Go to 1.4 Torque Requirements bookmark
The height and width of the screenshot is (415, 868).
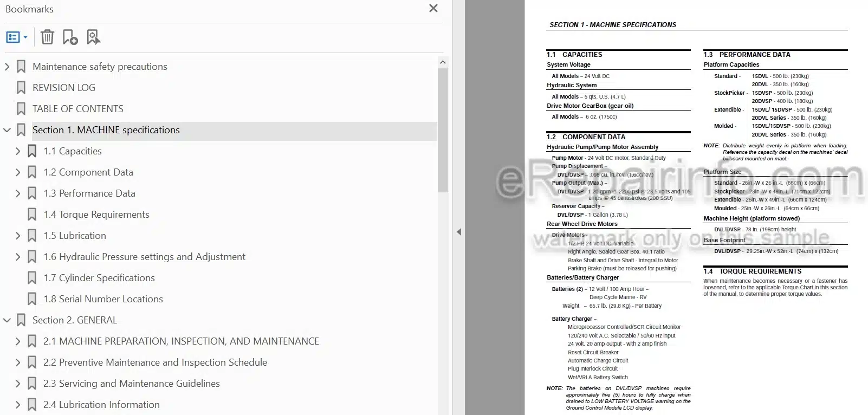click(96, 215)
